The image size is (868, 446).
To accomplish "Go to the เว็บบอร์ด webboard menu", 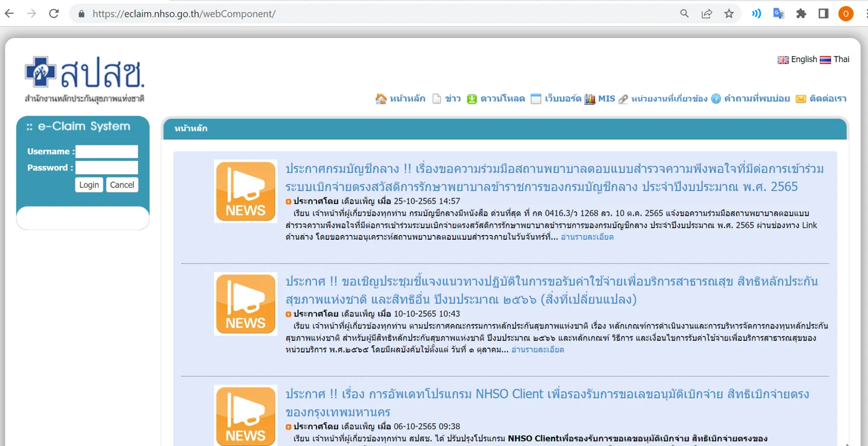I will pos(556,99).
